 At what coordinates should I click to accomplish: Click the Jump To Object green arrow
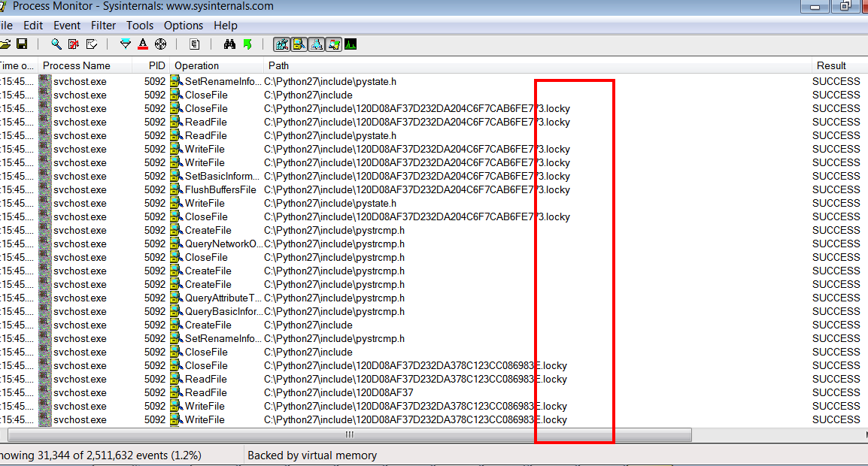pos(247,44)
